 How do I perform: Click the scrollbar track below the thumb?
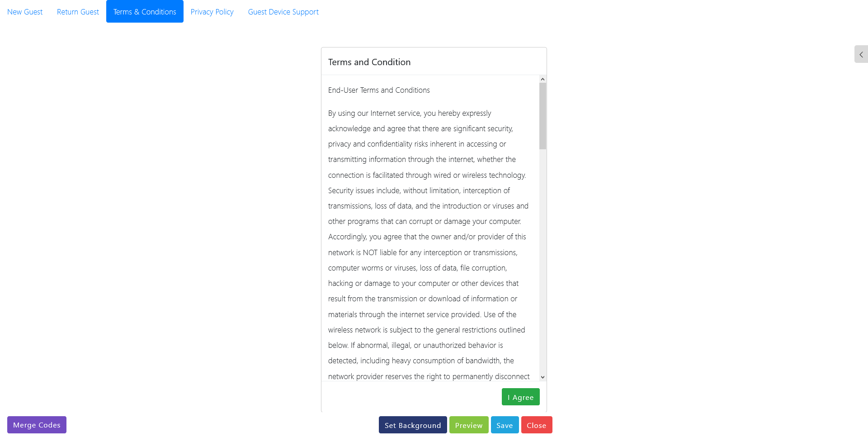tap(542, 261)
